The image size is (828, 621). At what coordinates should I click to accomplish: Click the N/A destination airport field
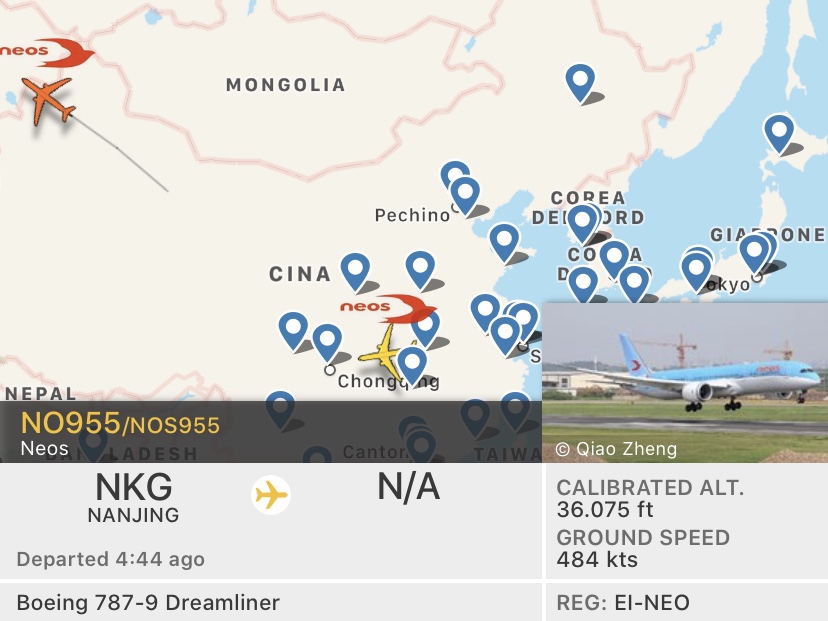[408, 487]
